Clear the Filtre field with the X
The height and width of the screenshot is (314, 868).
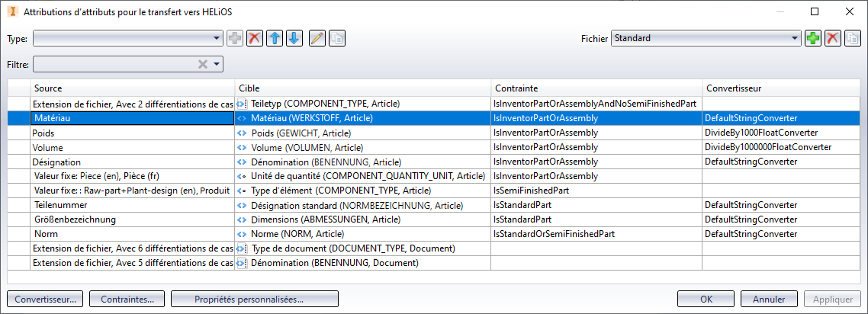203,64
